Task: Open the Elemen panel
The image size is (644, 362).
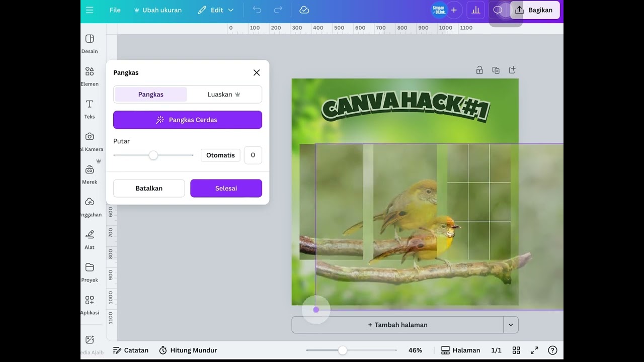Action: pyautogui.click(x=90, y=76)
